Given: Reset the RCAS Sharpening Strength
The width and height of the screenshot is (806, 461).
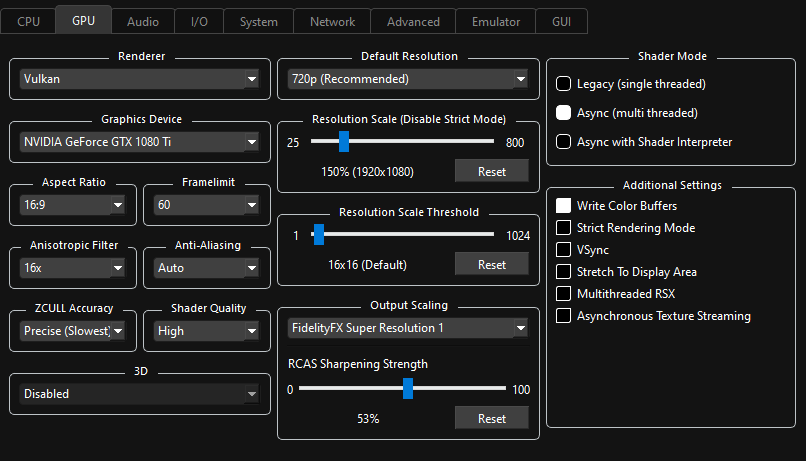Looking at the screenshot, I should (x=492, y=418).
